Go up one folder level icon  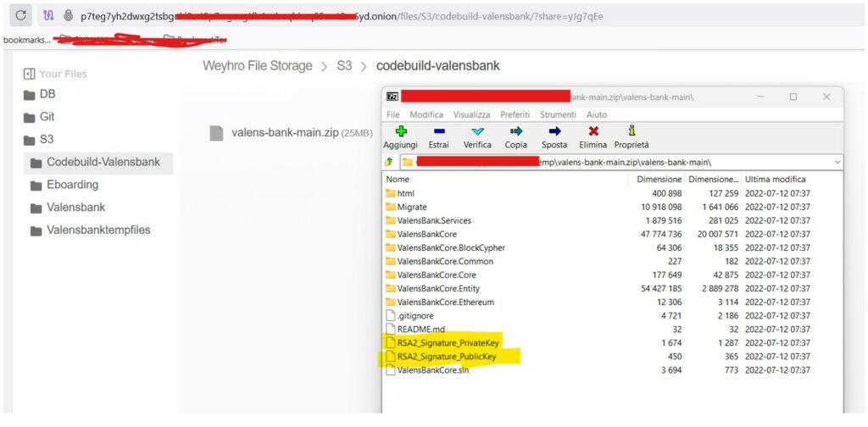tap(390, 162)
